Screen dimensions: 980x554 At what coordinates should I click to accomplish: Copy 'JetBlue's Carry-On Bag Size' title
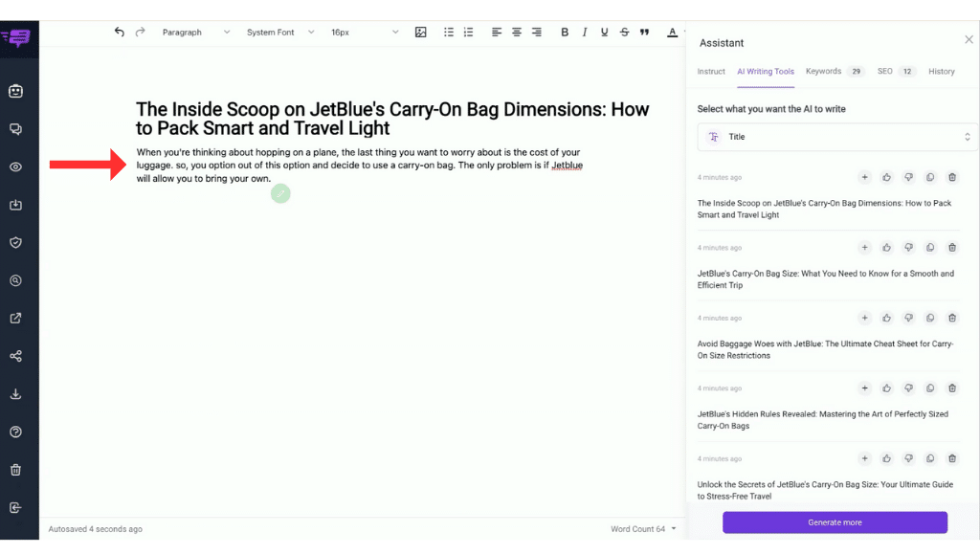click(930, 248)
